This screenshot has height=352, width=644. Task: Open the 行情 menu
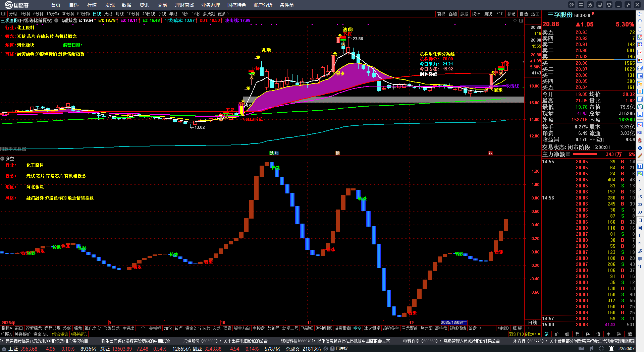click(x=92, y=5)
